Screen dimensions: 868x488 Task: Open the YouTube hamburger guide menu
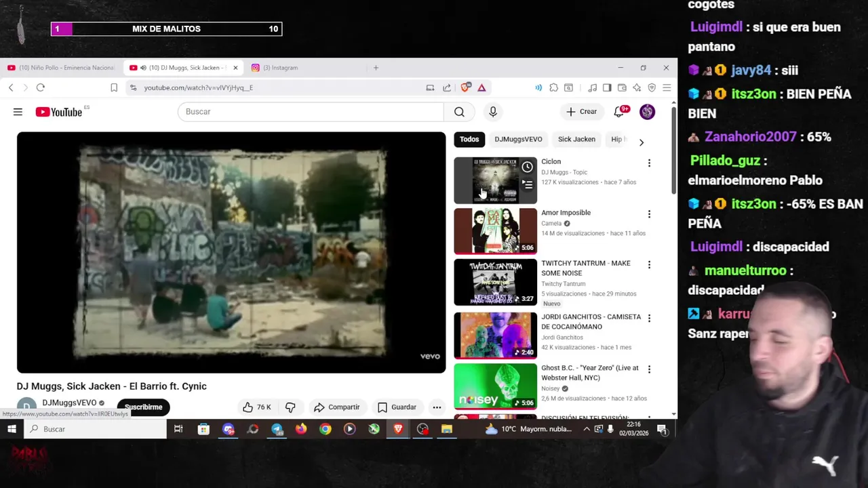tap(18, 112)
